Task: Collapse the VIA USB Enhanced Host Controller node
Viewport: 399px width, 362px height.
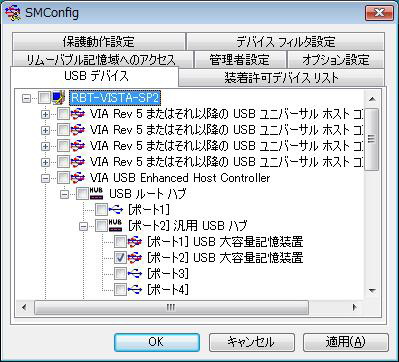Action: coord(45,178)
